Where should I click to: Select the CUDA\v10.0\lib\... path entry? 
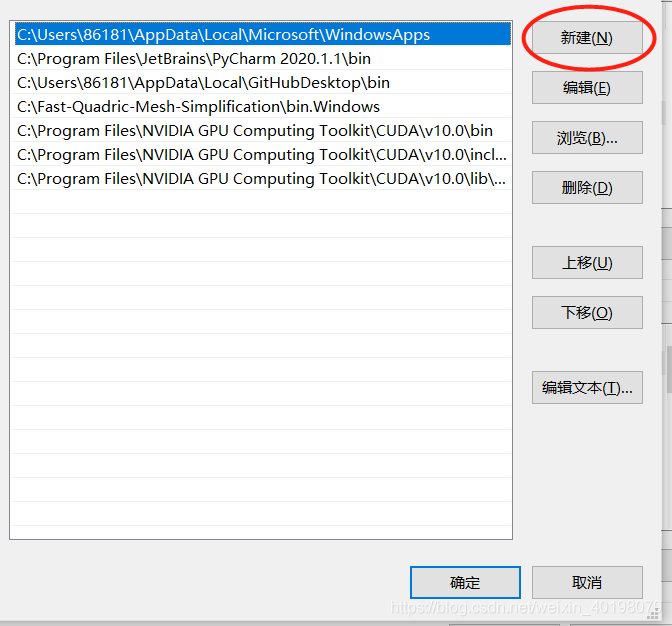pyautogui.click(x=261, y=178)
